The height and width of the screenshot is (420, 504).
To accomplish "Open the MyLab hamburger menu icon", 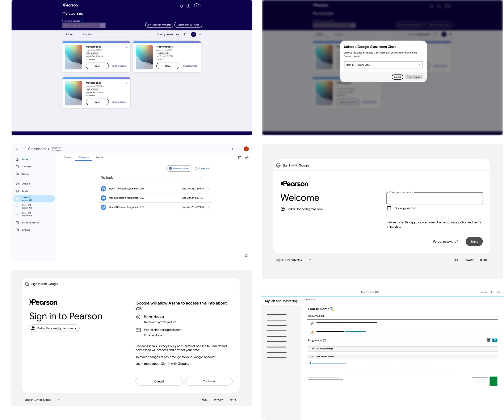I will click(270, 292).
